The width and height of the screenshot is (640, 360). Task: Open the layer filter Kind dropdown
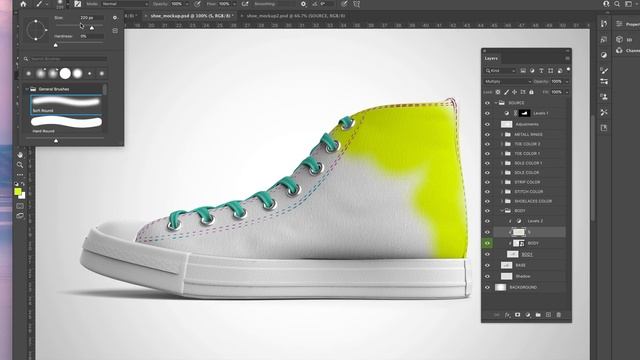click(501, 71)
